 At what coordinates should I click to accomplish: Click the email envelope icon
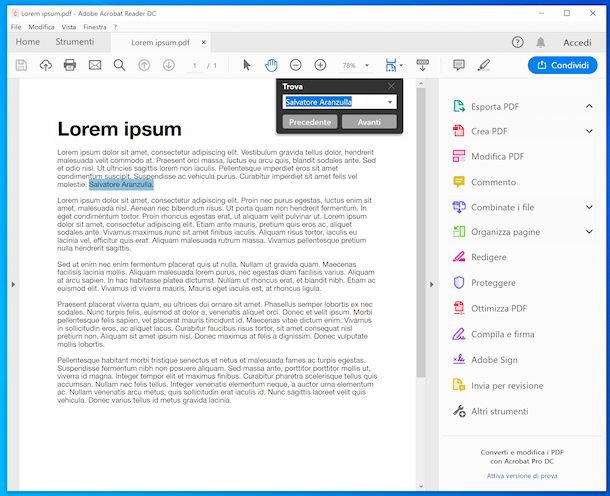(x=95, y=65)
